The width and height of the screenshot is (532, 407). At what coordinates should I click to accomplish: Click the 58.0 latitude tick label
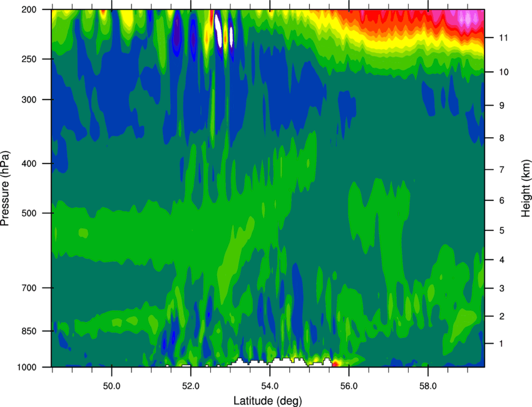(428, 386)
